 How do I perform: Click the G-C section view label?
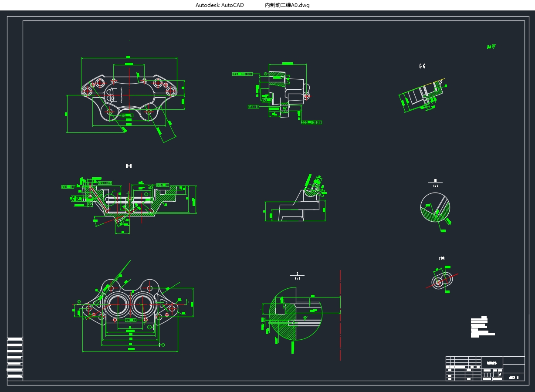click(422, 66)
